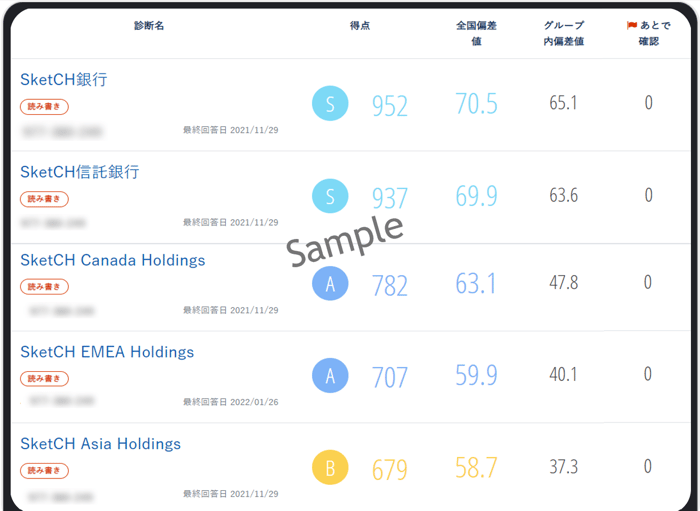This screenshot has width=700, height=511.
Task: Sort by 診断名 column header
Action: point(149,25)
